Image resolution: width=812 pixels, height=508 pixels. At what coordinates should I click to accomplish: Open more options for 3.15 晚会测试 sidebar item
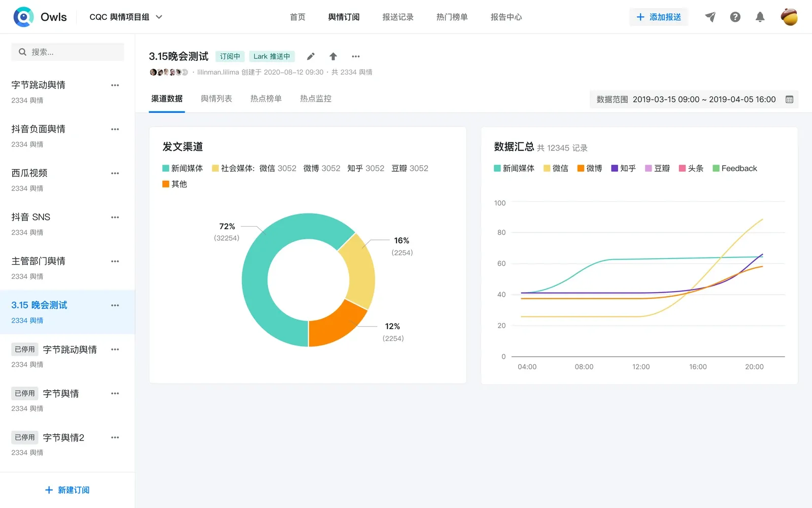pyautogui.click(x=115, y=305)
